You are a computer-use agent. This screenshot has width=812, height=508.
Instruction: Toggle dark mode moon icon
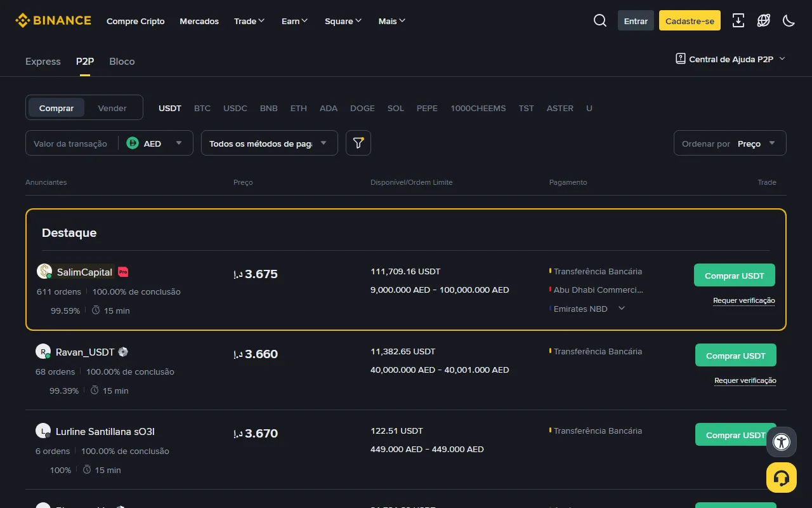point(789,21)
